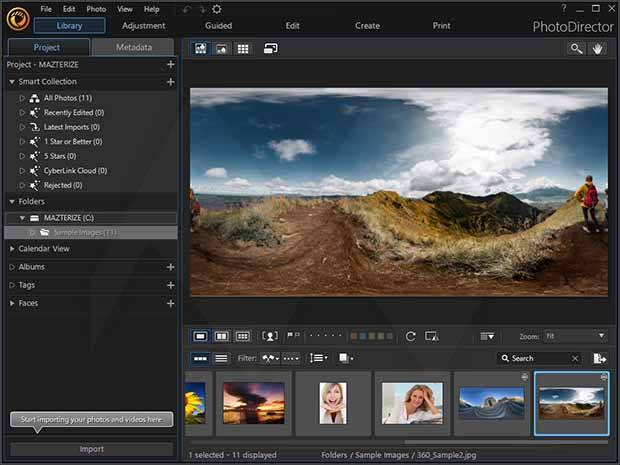Open the secondary monitor display icon
This screenshot has width=620, height=465.
270,48
